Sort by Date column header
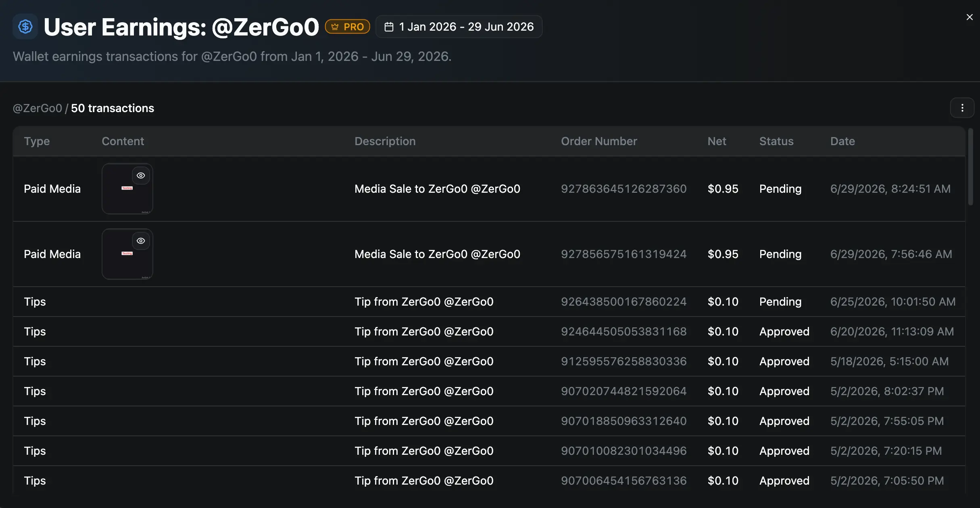The image size is (980, 508). (842, 141)
